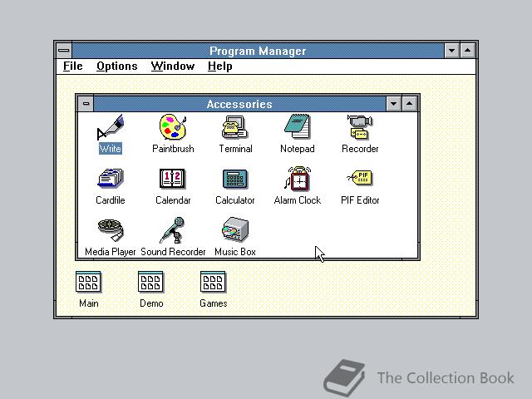Screen dimensions: 532x399
Task: Select the Recorder camera icon
Action: (360, 127)
